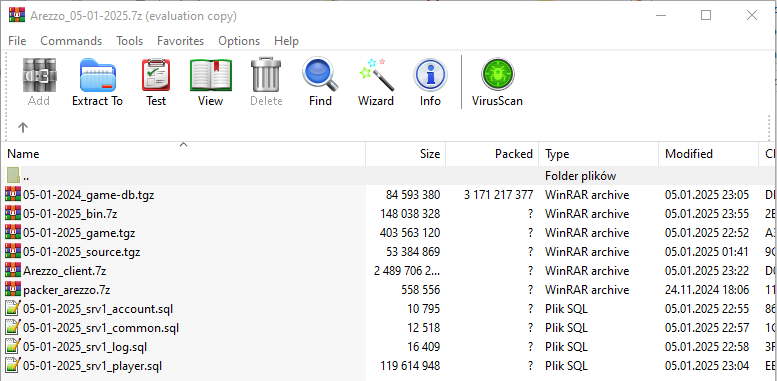
Task: Click the size value 12 518
Action: point(424,327)
